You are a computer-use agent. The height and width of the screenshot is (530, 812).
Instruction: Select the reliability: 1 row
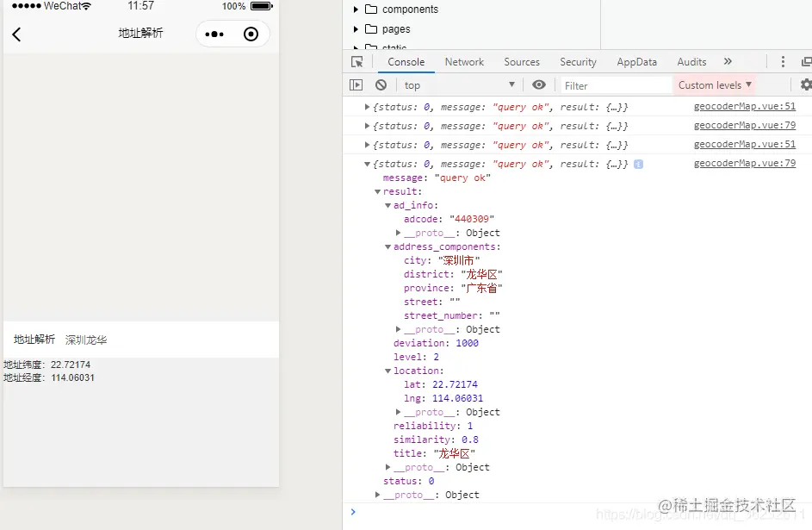pyautogui.click(x=433, y=426)
